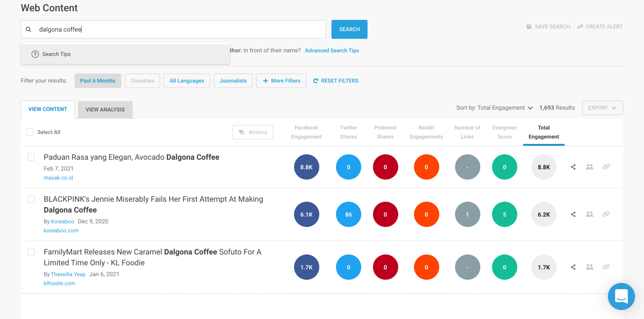View sharers icon for BLACKPINK's Jennie article
The height and width of the screenshot is (319, 644).
pos(590,214)
